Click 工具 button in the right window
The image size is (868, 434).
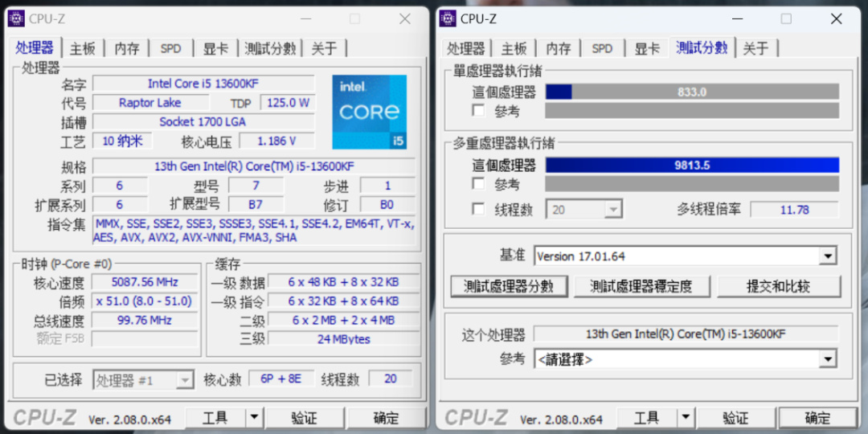click(646, 418)
